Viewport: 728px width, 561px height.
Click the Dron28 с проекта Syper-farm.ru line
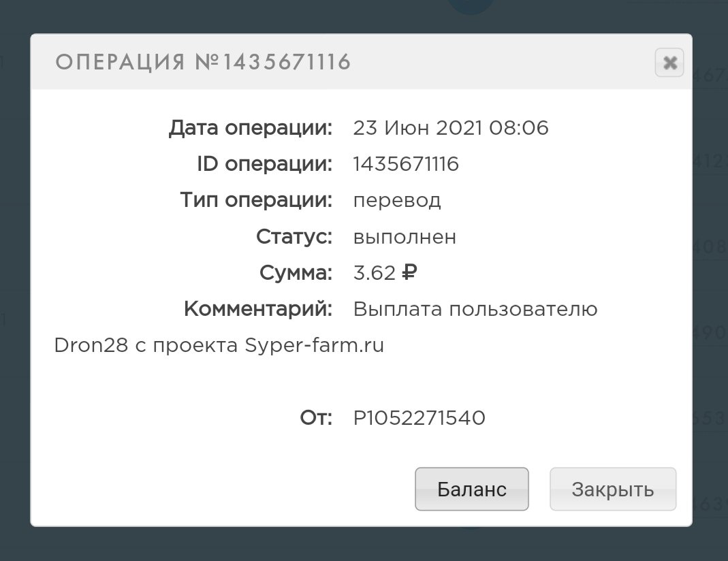pyautogui.click(x=219, y=346)
